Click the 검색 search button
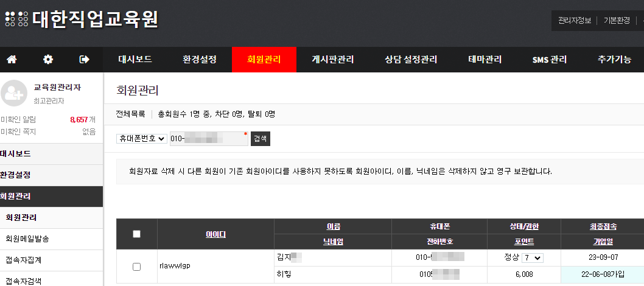This screenshot has height=286, width=644. point(260,139)
